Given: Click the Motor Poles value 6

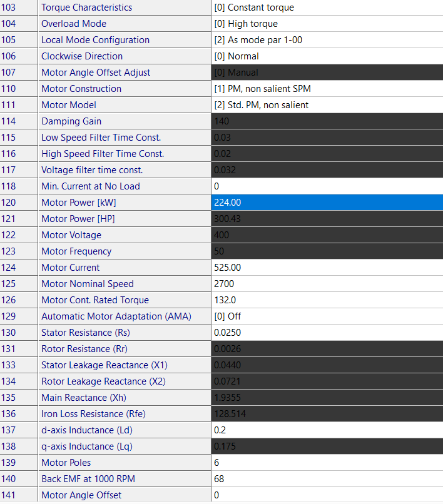Looking at the screenshot, I should [216, 463].
